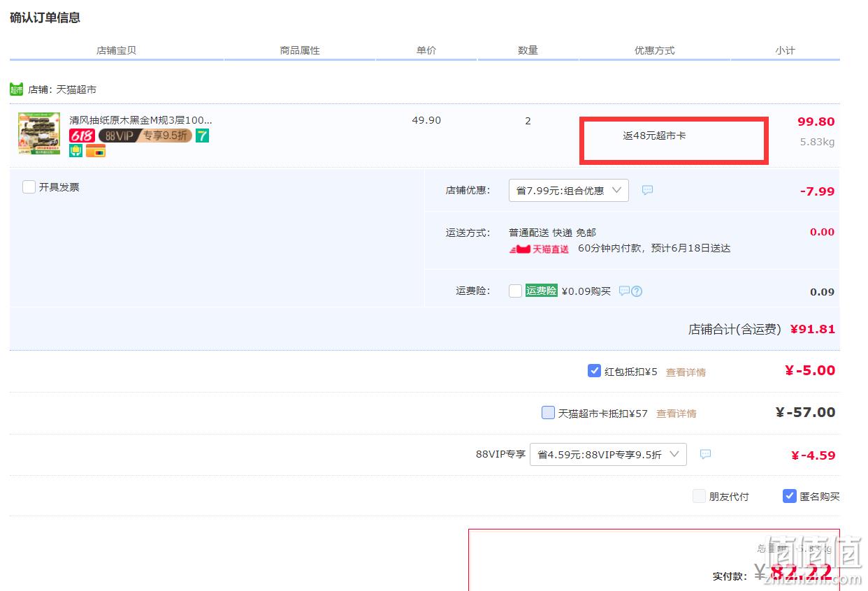Click the green 天猫超市 store logo icon
Screen dimensions: 868x591
(17, 89)
